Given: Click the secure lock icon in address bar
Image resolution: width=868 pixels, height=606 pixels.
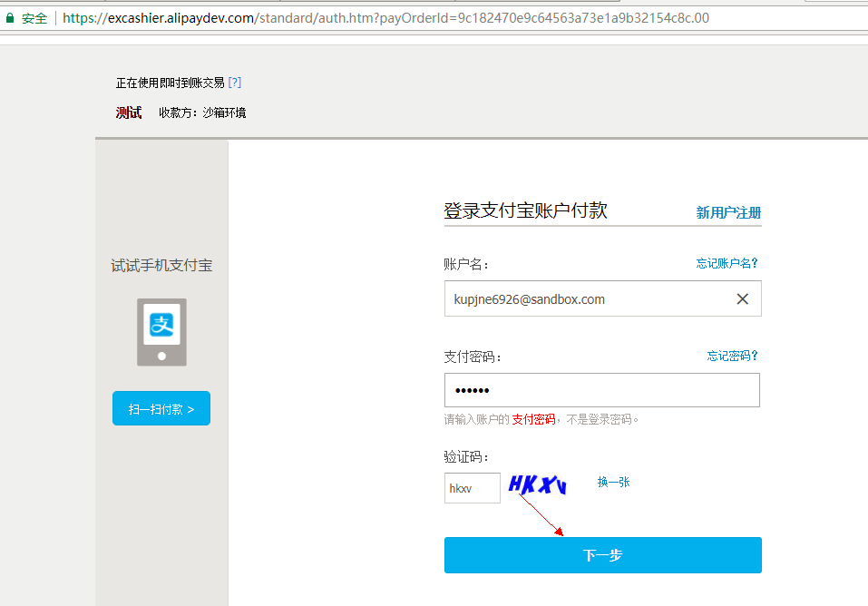Looking at the screenshot, I should 9,18.
